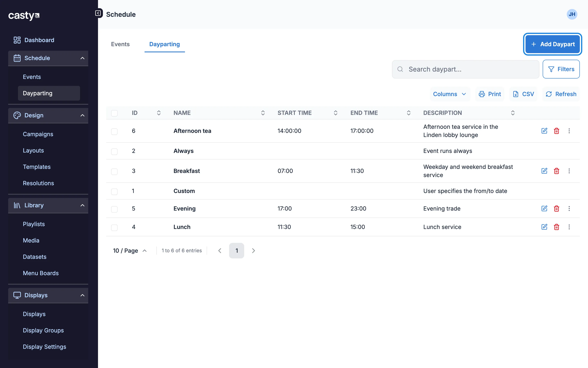
Task: Delete the Evening daypart
Action: (556, 208)
